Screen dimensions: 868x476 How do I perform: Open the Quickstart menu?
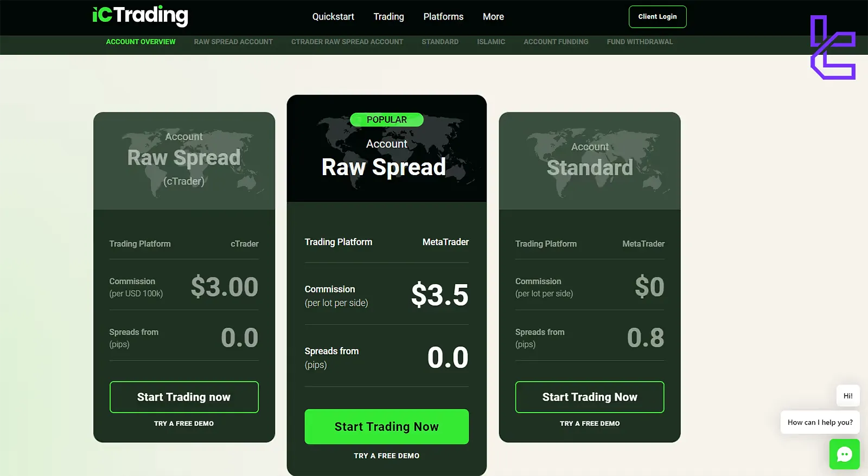(333, 17)
